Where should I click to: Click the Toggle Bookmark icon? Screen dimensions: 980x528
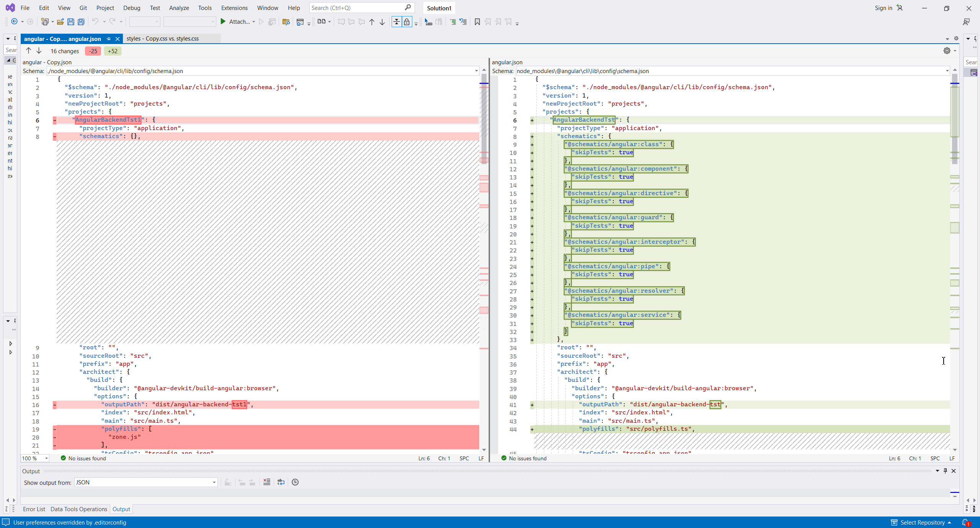tap(477, 22)
